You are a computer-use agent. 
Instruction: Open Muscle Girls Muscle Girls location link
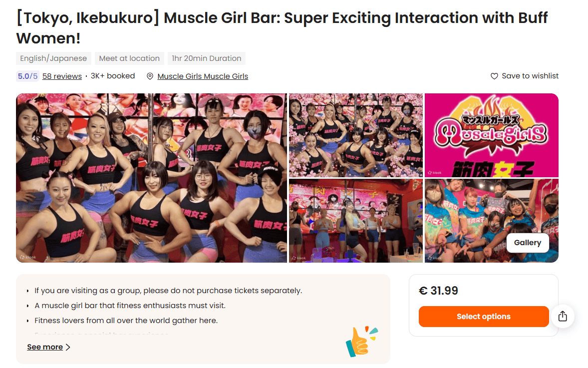pyautogui.click(x=203, y=76)
